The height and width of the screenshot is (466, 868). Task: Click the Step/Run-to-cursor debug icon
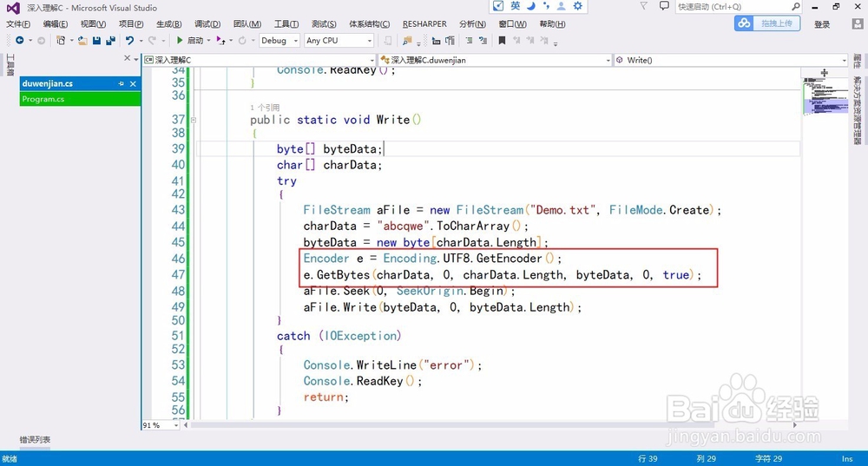tap(220, 41)
